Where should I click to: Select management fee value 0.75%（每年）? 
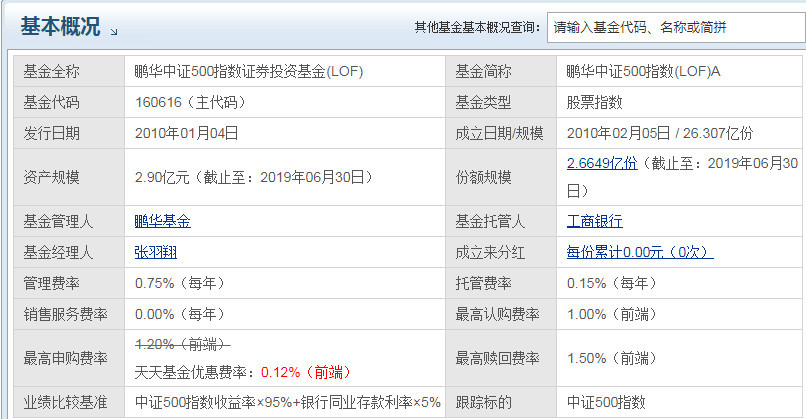click(180, 283)
